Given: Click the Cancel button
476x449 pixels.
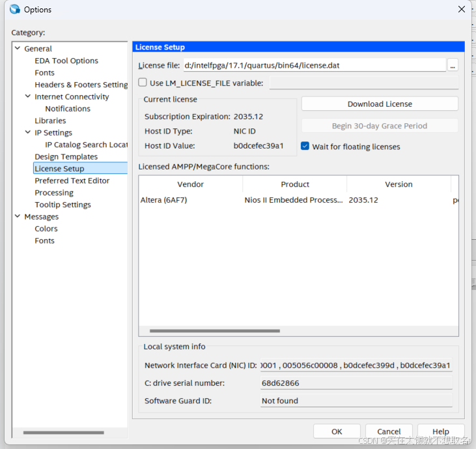Looking at the screenshot, I should [x=389, y=431].
